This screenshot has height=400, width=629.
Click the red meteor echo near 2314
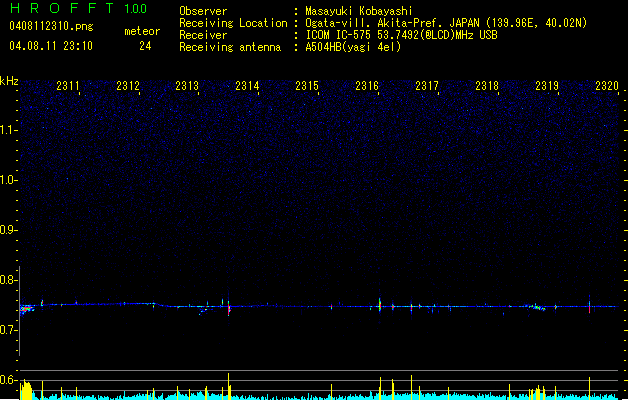(229, 309)
